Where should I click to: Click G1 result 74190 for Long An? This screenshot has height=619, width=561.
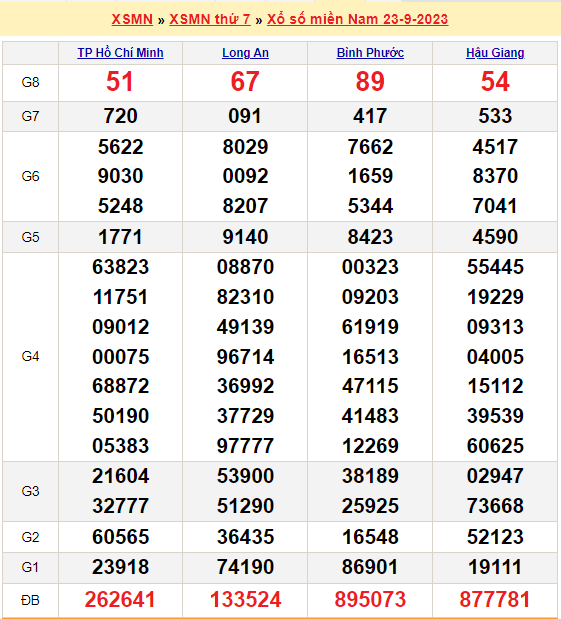coord(245,567)
